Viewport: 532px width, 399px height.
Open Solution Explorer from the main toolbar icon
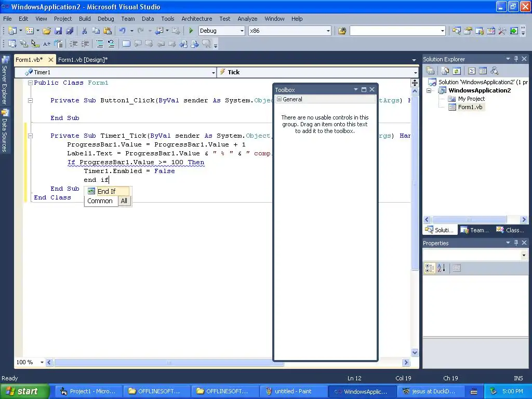coord(456,31)
